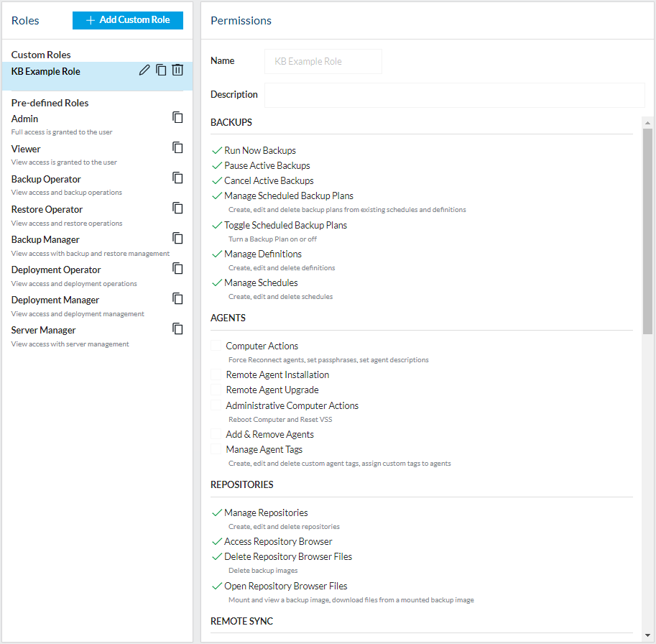Select the Deployment Operator role
This screenshot has height=644, width=656.
pyautogui.click(x=56, y=270)
